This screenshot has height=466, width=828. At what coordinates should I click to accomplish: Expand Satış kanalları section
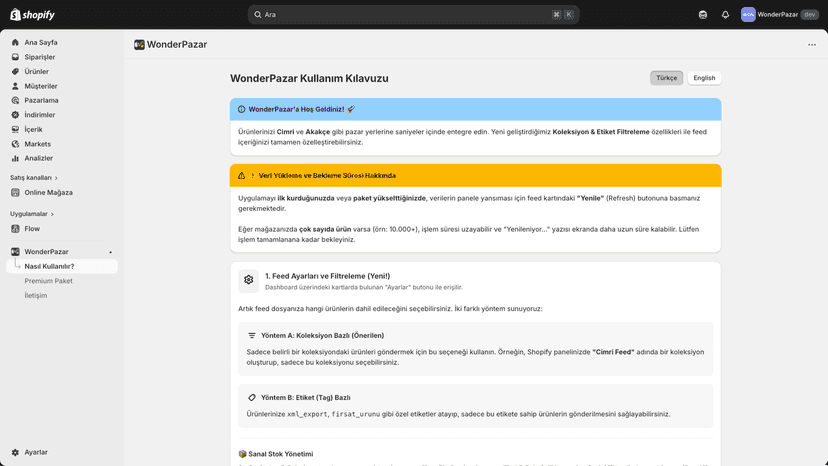click(34, 178)
